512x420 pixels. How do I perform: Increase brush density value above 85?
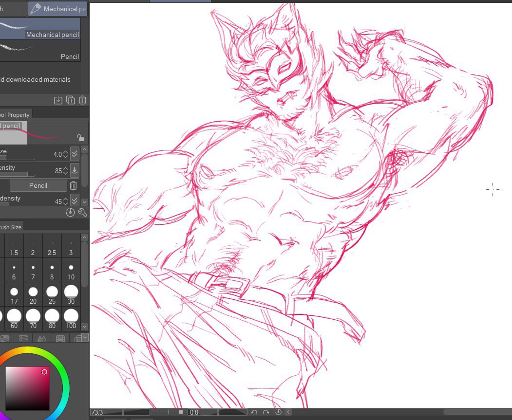(66, 168)
